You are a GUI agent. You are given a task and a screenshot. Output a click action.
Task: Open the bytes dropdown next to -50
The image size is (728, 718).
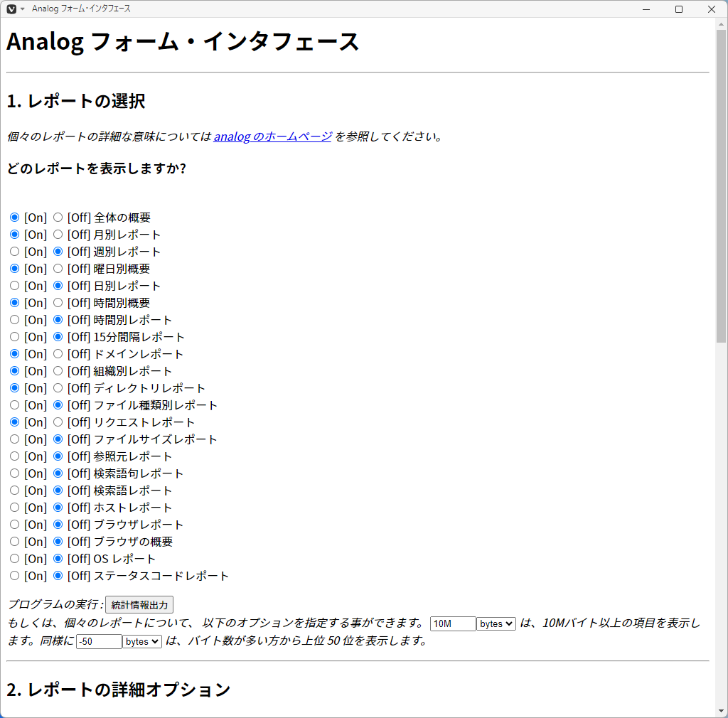(142, 641)
